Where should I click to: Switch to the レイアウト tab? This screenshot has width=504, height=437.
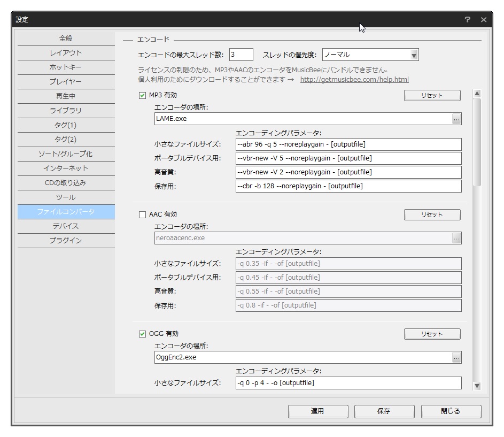point(66,53)
